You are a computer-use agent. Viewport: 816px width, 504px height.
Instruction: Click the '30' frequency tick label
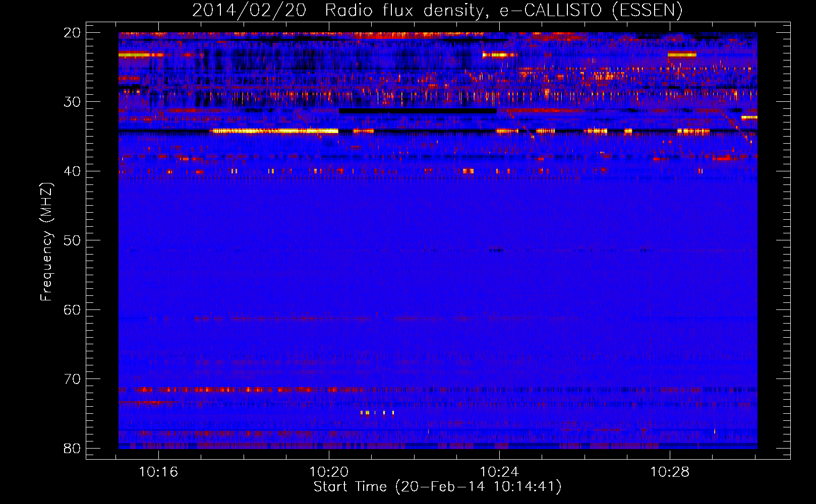point(72,102)
